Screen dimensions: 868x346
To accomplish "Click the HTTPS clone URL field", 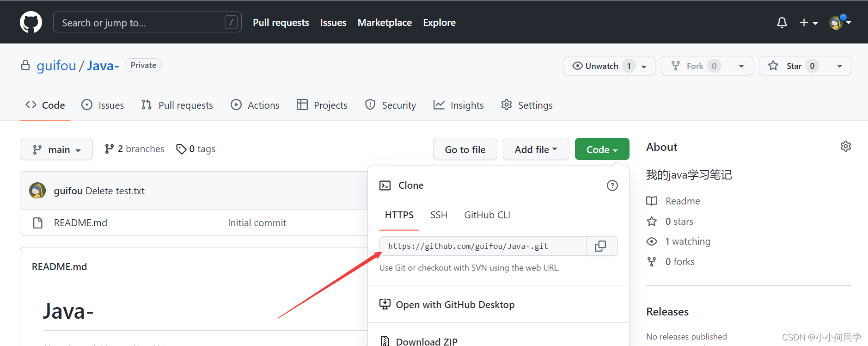I will pyautogui.click(x=483, y=246).
